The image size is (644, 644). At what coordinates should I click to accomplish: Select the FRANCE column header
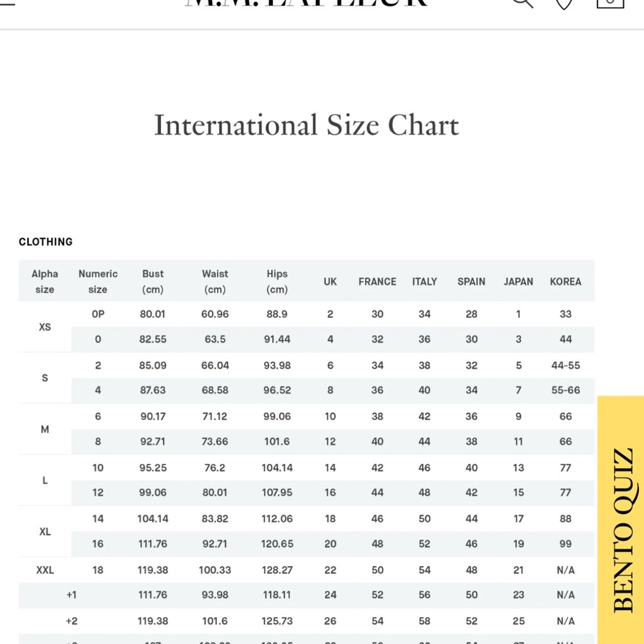(377, 281)
